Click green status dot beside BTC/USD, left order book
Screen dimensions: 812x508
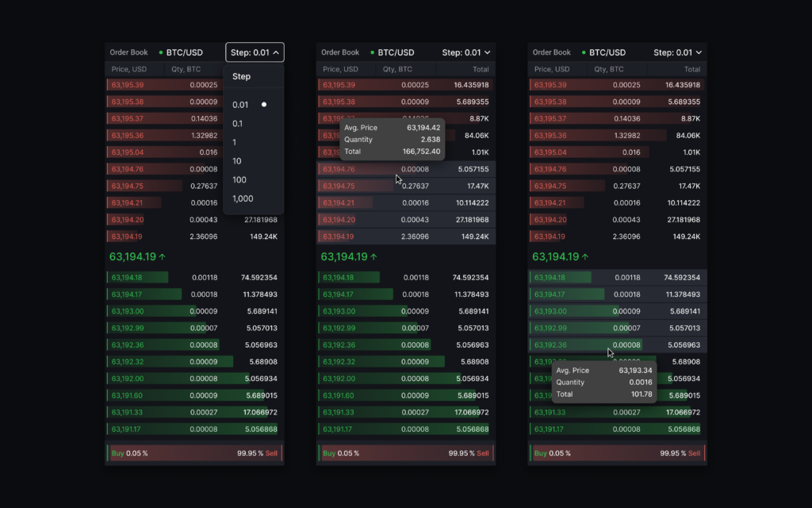pyautogui.click(x=160, y=52)
